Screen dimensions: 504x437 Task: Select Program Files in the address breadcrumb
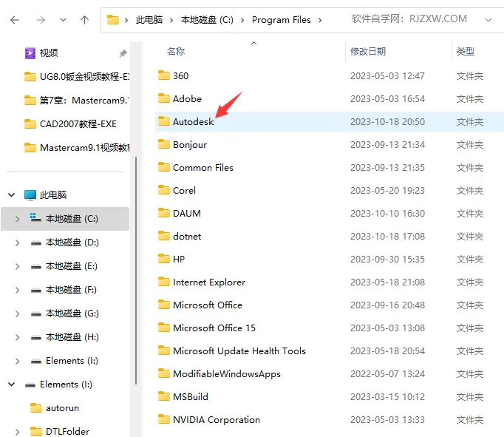(282, 20)
